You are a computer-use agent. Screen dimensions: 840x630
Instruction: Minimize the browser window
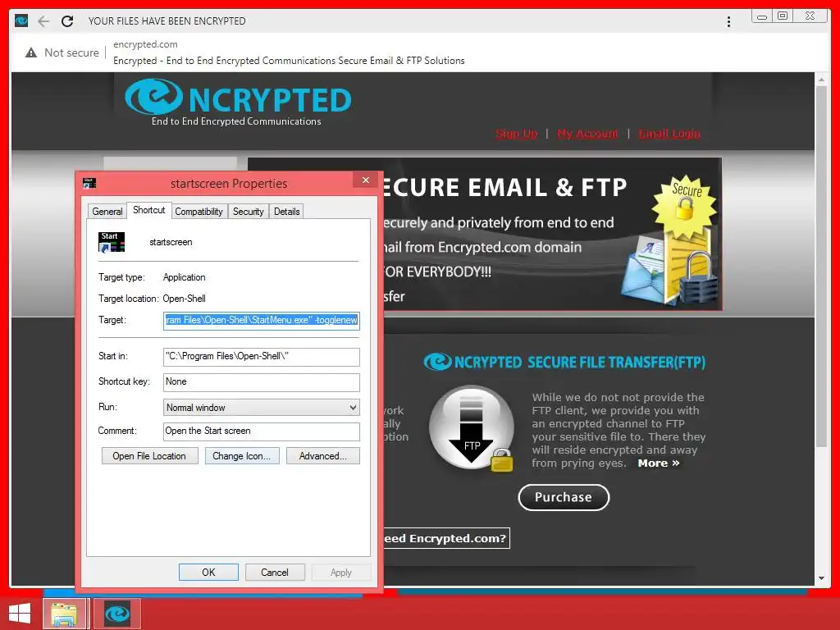(x=762, y=16)
